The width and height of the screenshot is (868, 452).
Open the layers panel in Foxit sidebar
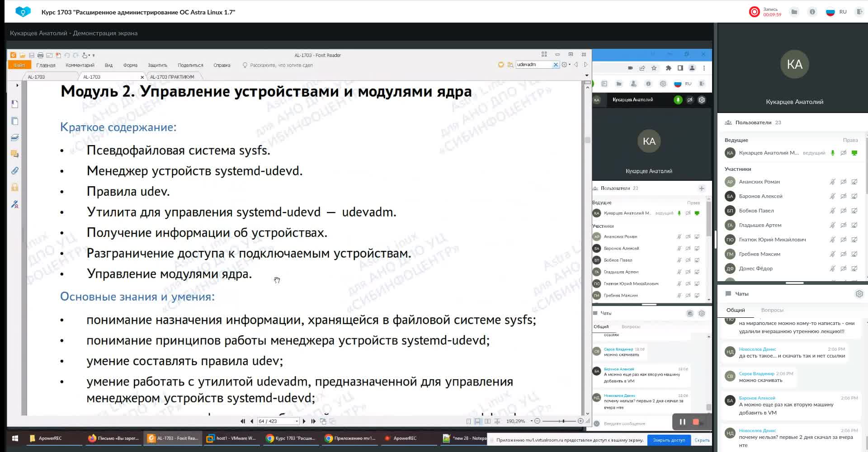coord(15,137)
